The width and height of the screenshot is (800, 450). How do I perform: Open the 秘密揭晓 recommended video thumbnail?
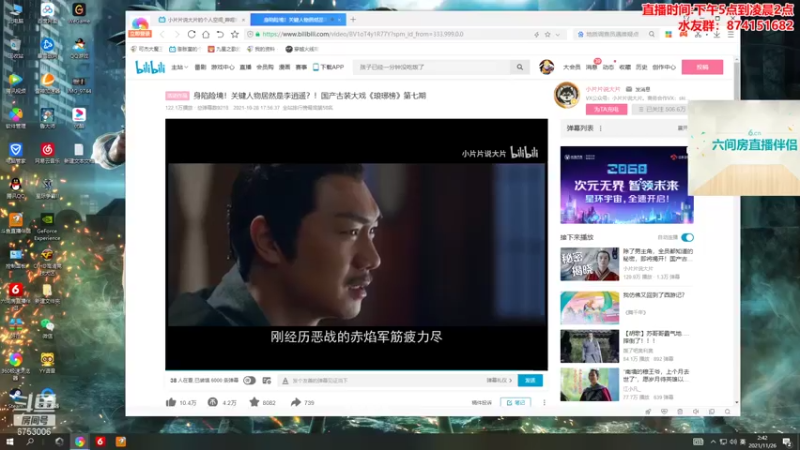click(589, 264)
